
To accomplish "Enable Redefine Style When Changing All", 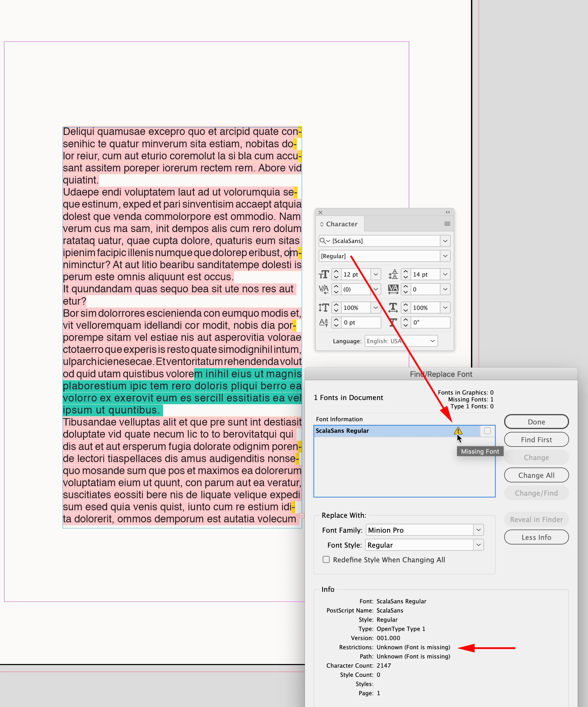I will tap(326, 559).
